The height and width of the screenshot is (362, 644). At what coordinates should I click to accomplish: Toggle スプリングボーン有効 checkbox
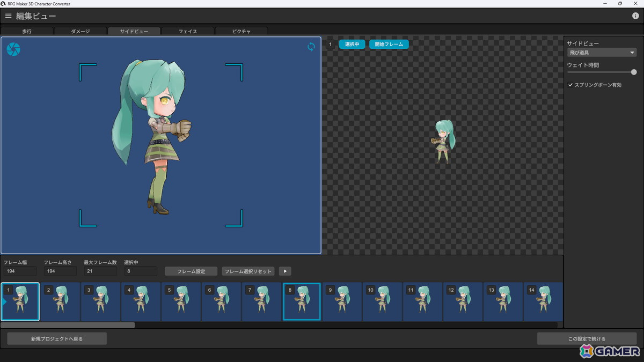point(570,85)
